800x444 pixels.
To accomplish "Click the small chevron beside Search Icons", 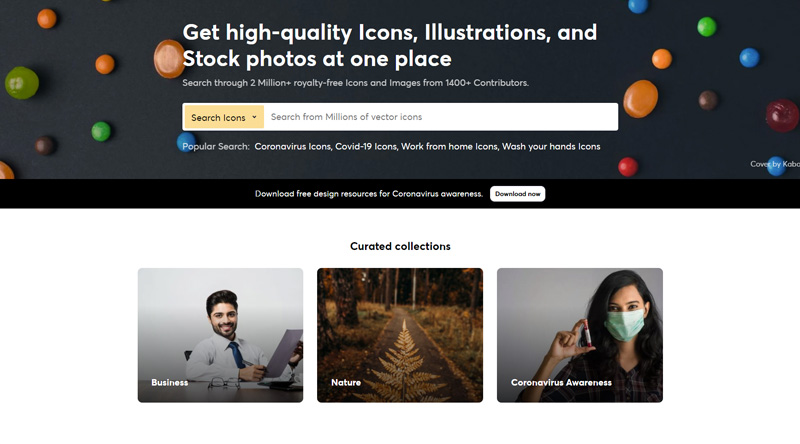I will pos(254,117).
